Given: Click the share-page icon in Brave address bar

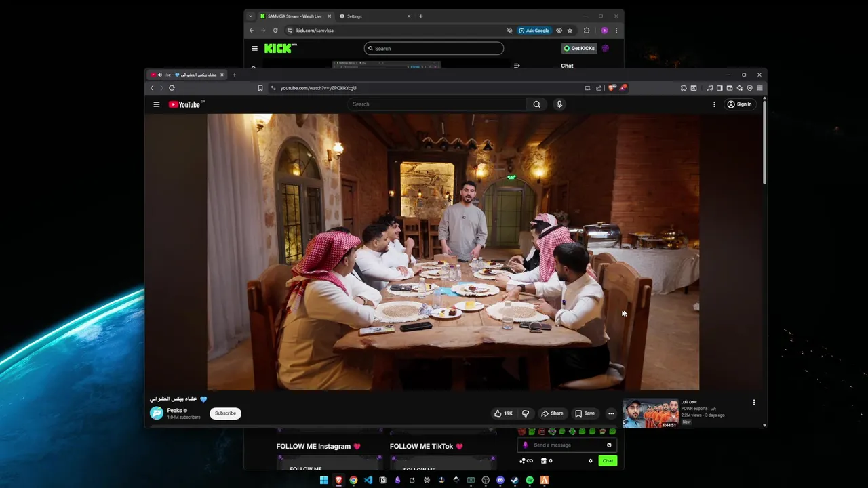Looking at the screenshot, I should click(x=599, y=88).
